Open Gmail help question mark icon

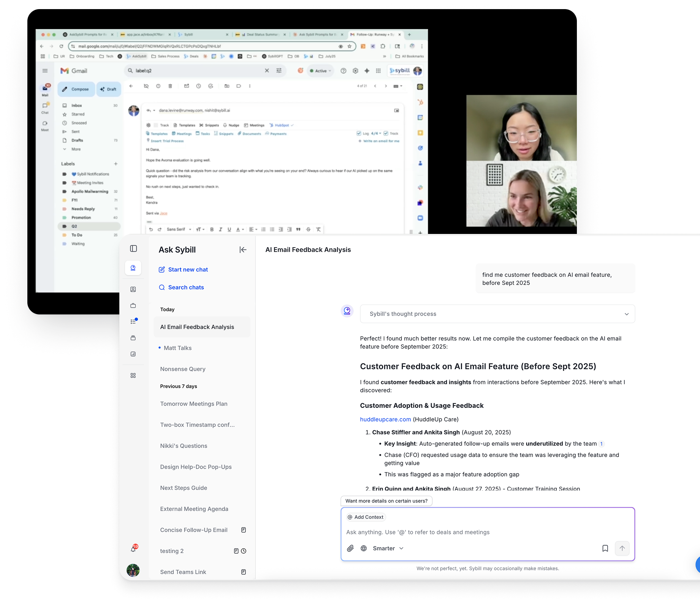pyautogui.click(x=344, y=71)
